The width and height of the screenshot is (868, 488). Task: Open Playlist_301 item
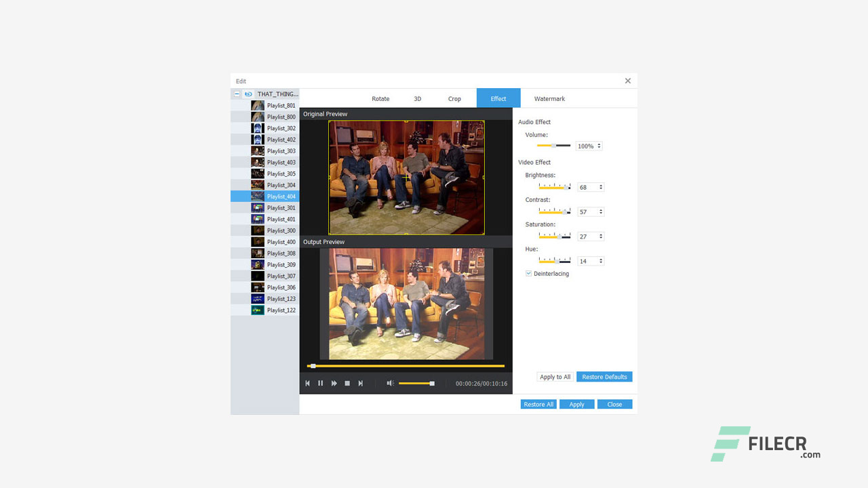tap(265, 208)
